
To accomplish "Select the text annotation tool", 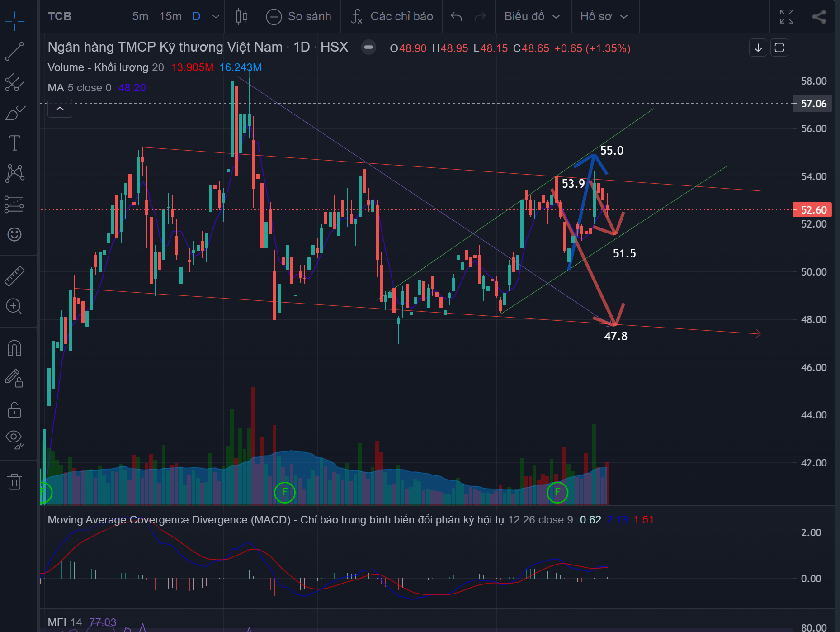I will [x=14, y=143].
